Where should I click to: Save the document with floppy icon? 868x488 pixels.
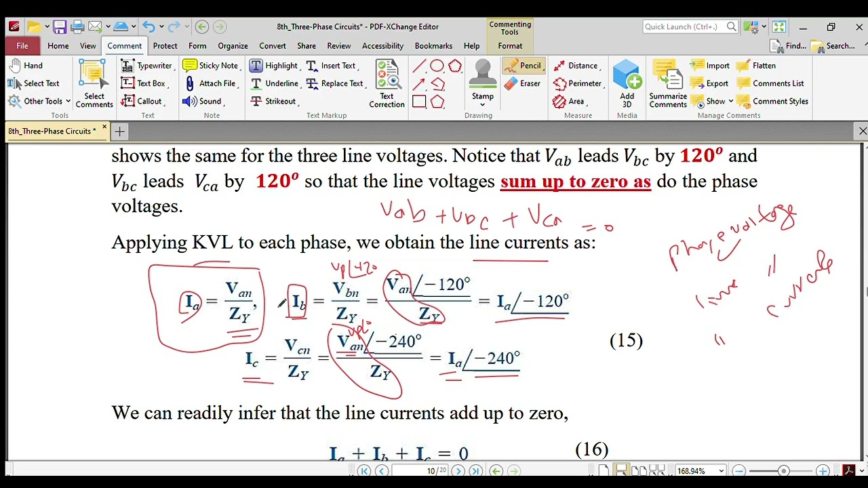click(60, 27)
